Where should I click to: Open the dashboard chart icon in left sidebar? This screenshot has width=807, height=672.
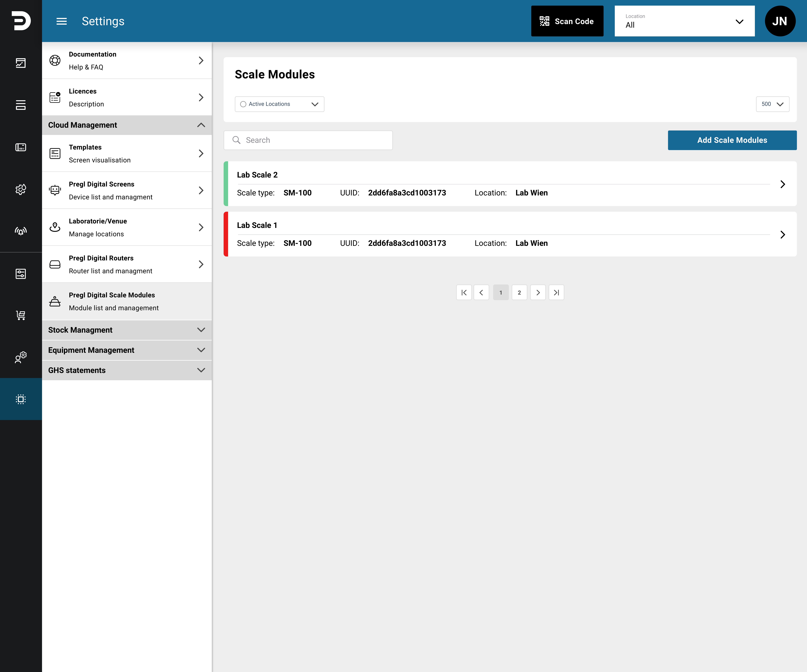coord(21,63)
